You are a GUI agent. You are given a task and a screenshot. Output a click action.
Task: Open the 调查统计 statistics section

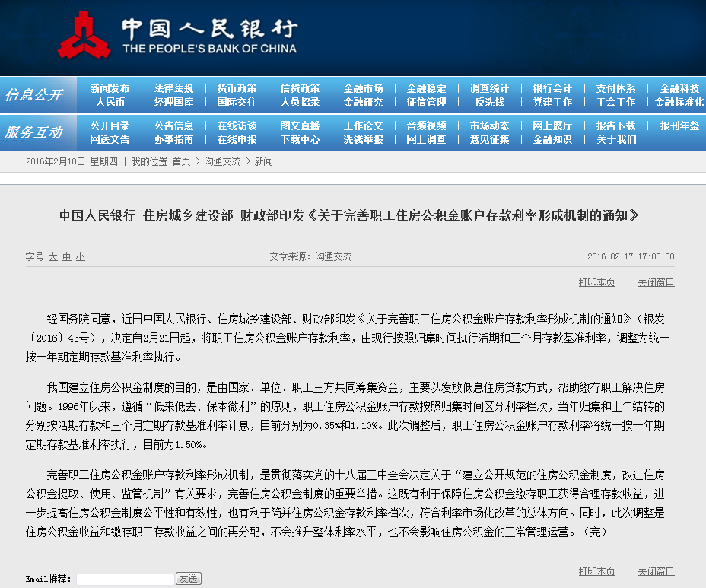[x=489, y=87]
